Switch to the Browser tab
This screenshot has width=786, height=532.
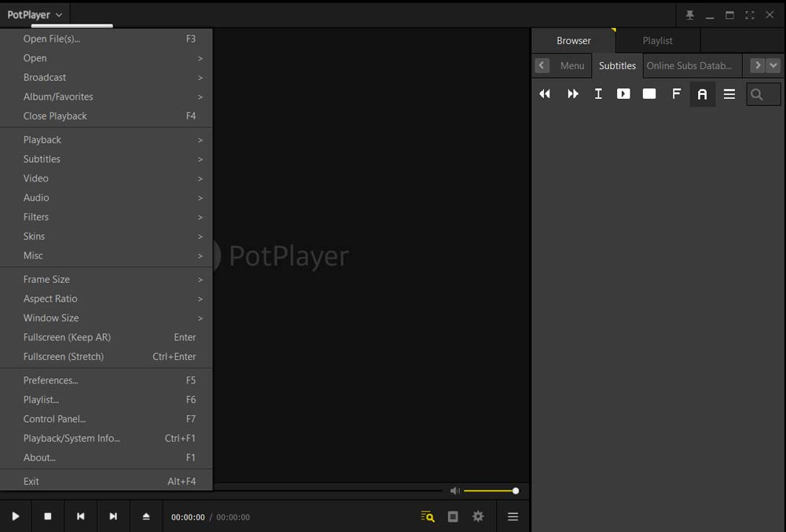(x=574, y=41)
